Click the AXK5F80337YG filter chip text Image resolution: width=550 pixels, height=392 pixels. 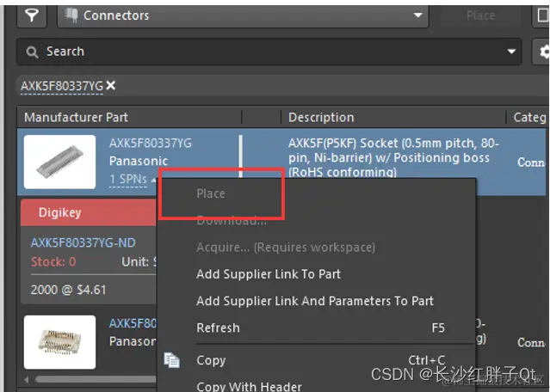[x=62, y=86]
